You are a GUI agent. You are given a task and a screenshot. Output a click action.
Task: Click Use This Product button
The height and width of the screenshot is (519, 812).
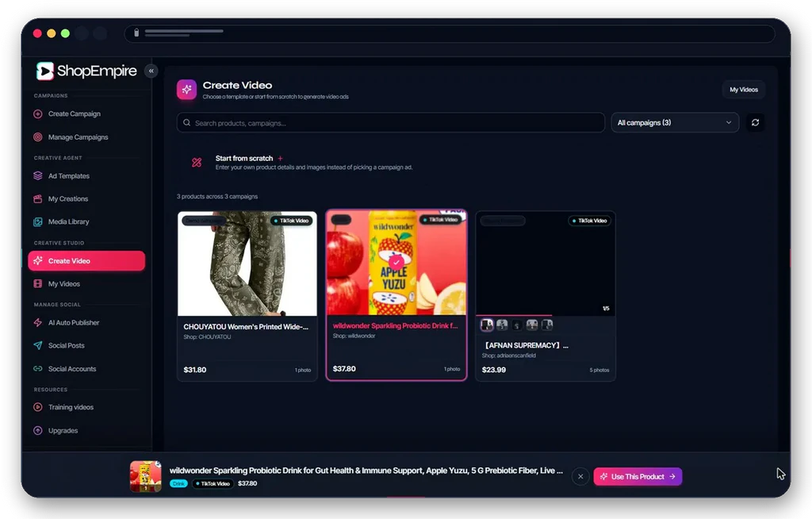click(638, 476)
